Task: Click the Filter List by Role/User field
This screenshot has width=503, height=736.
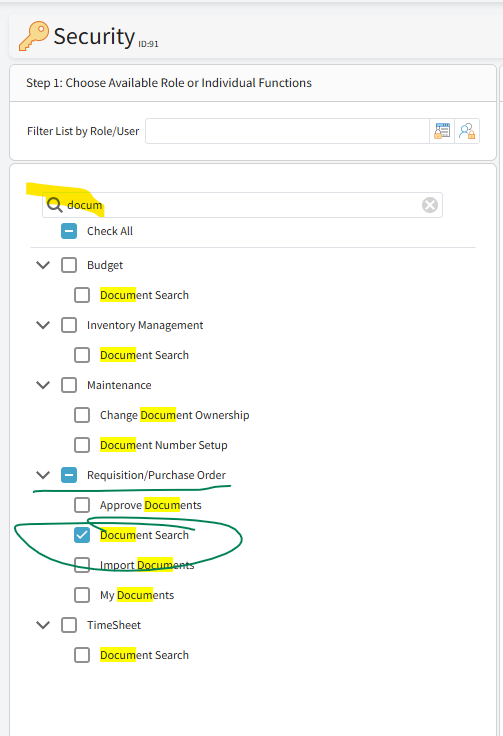Action: [287, 131]
